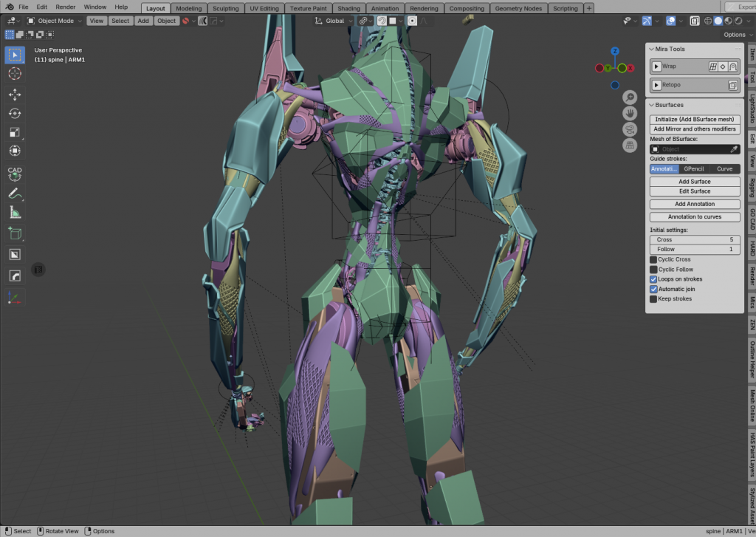Add a new workspace with plus tab
The height and width of the screenshot is (537, 756).
[x=589, y=8]
